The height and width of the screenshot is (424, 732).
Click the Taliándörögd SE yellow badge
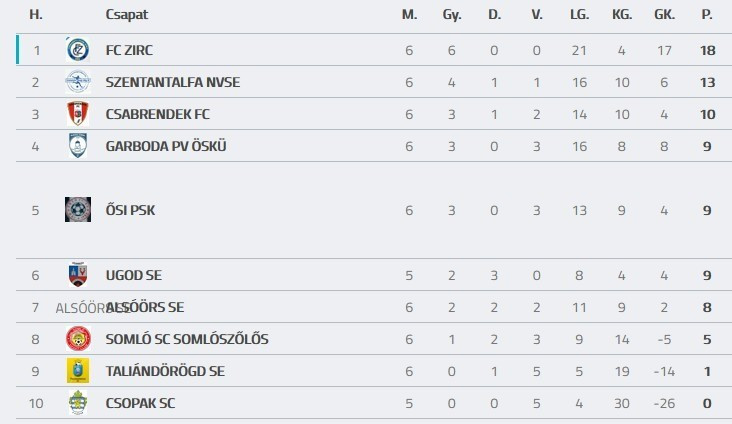(x=78, y=371)
